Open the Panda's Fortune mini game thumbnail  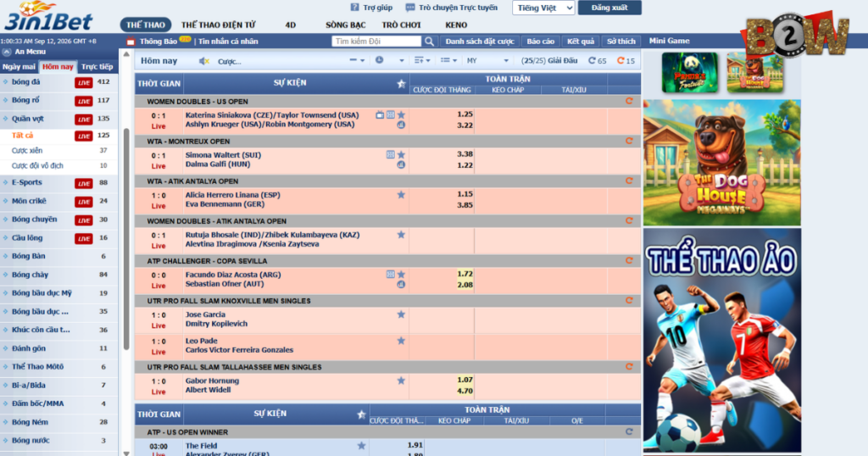point(690,73)
